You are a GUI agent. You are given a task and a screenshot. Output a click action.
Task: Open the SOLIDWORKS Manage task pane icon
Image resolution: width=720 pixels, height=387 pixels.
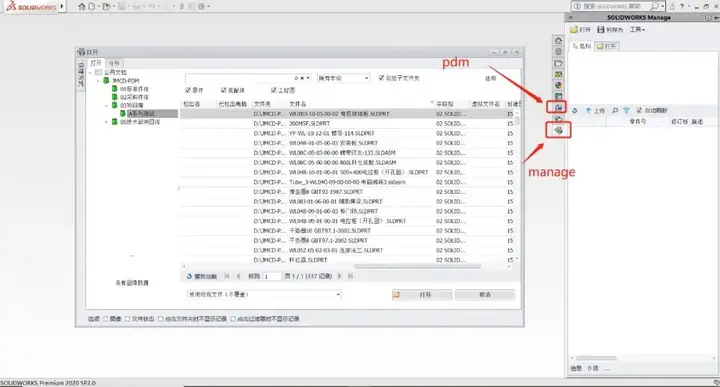coord(558,130)
